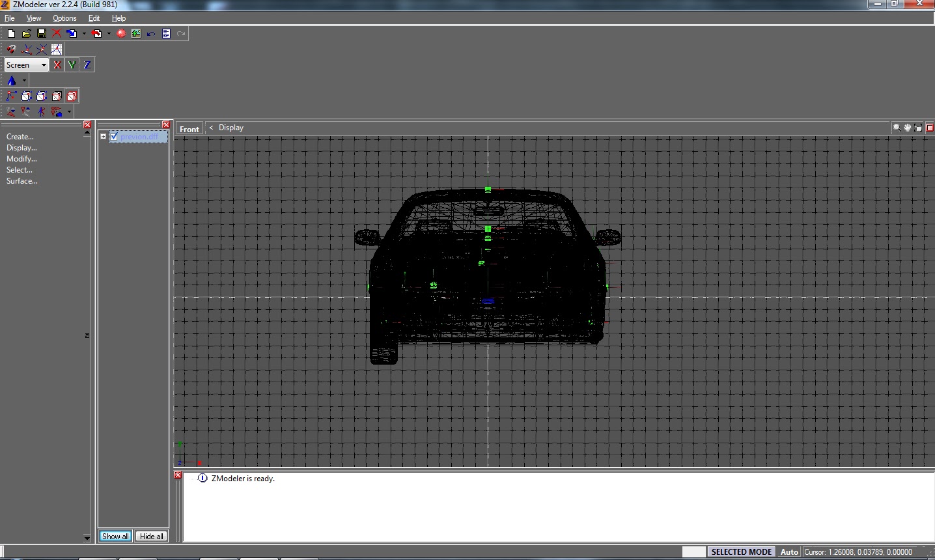935x560 pixels.
Task: Open the File menu
Action: [10, 18]
